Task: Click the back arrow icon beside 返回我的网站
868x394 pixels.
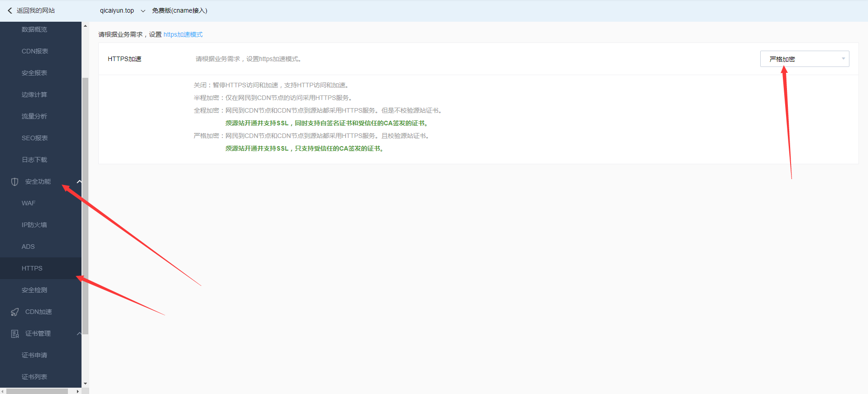Action: (10, 10)
